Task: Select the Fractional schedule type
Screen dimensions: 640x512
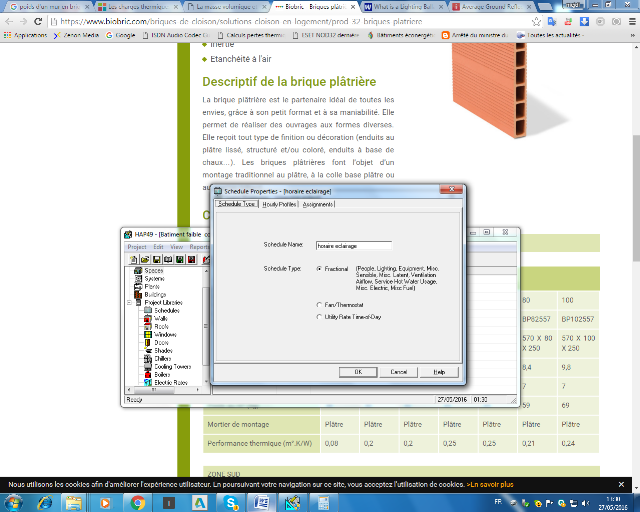Action: tap(319, 268)
